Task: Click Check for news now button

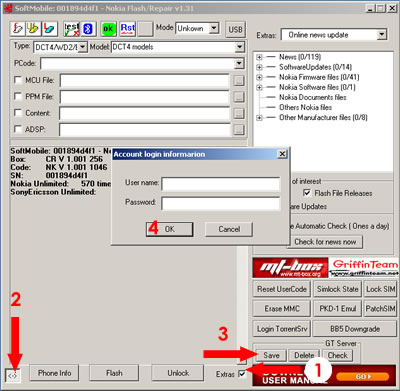Action: tap(325, 242)
